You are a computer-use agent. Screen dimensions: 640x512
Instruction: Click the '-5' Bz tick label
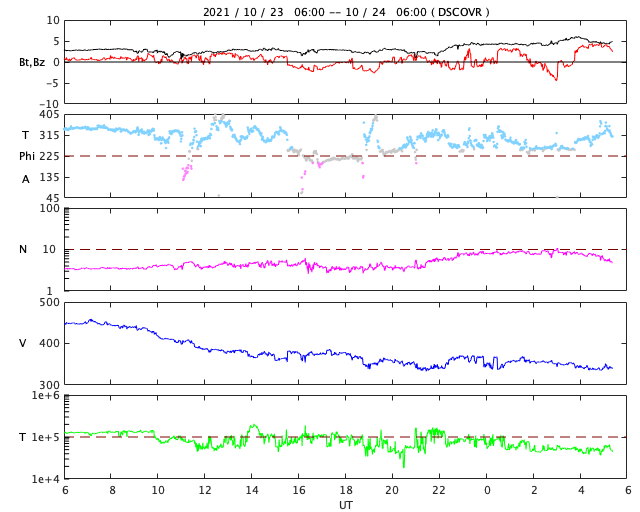point(54,83)
